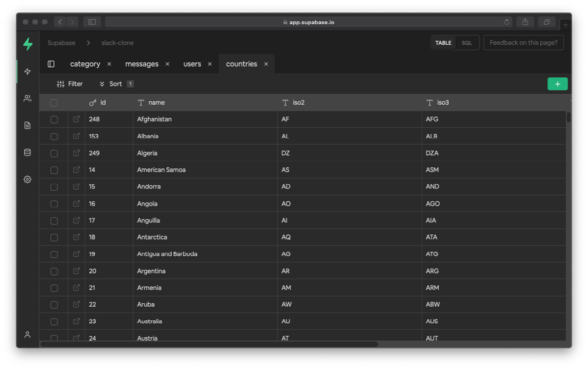The height and width of the screenshot is (368, 588).
Task: Switch to the category tab
Action: (85, 64)
